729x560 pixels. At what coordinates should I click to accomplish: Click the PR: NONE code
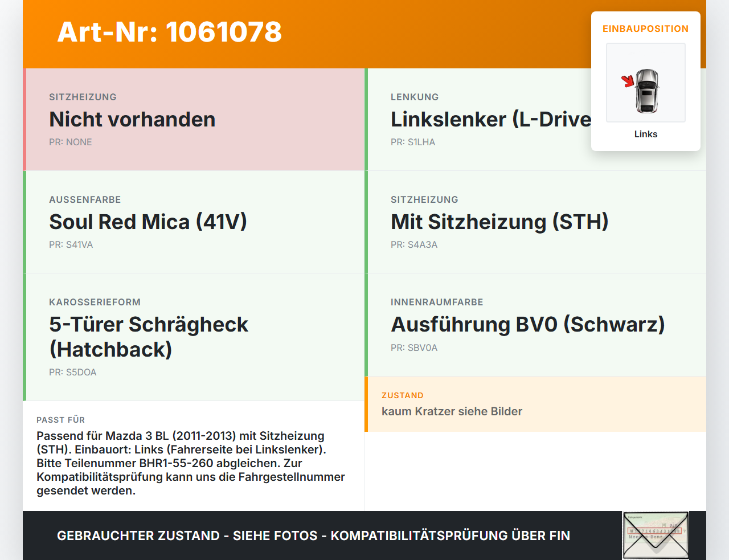click(x=71, y=142)
